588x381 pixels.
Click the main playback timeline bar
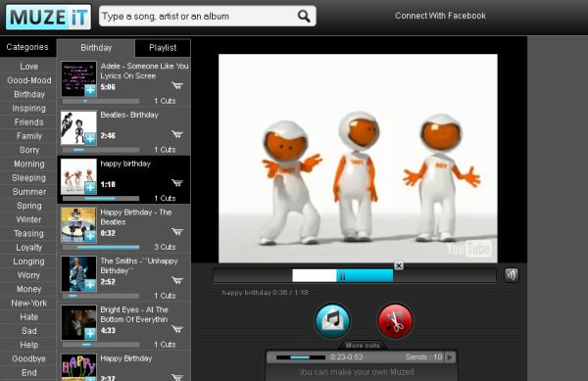[355, 276]
